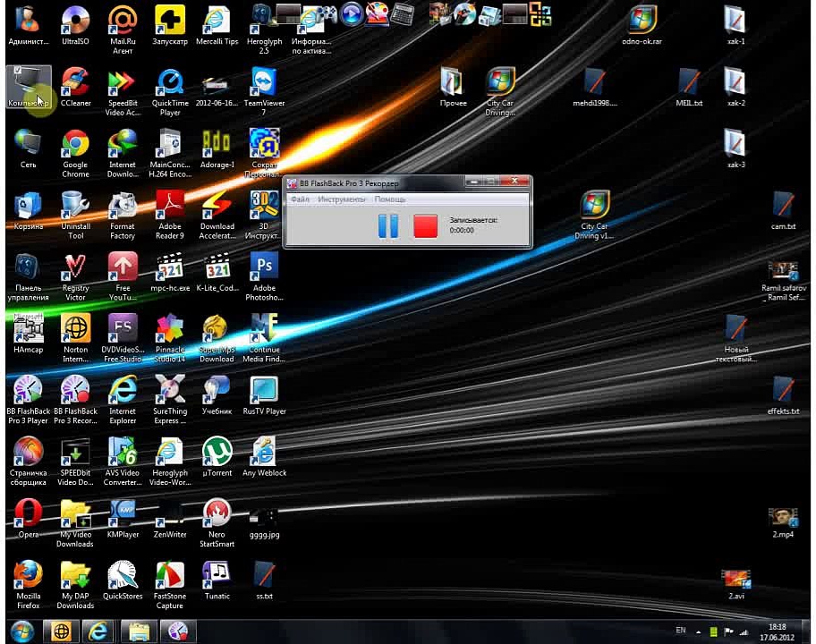Viewport: 816px width, 644px height.
Task: Select the TeamViewer 7 icon
Action: tap(264, 93)
